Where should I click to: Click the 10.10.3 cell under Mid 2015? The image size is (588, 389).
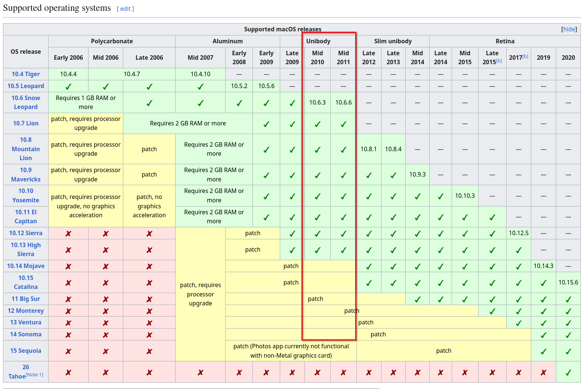click(x=465, y=196)
